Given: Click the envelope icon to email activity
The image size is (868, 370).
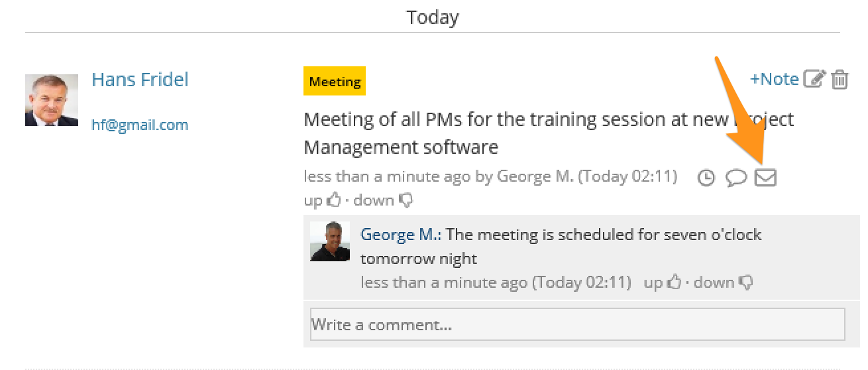Looking at the screenshot, I should pos(766,178).
